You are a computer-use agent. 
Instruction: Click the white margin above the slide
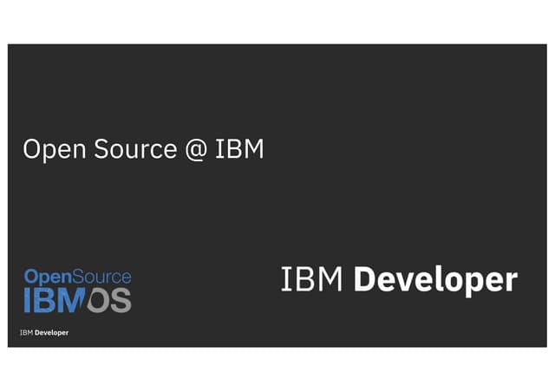pyautogui.click(x=277, y=22)
